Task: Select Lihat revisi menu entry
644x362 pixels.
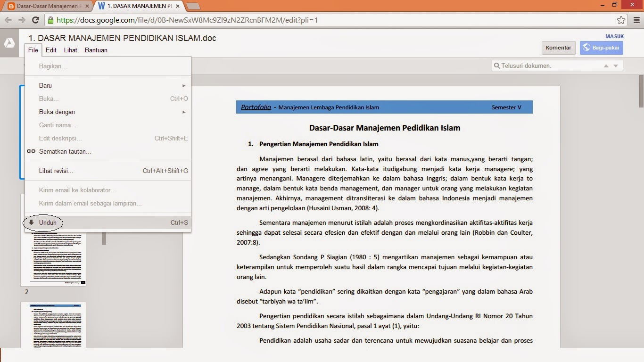Action: click(x=108, y=171)
